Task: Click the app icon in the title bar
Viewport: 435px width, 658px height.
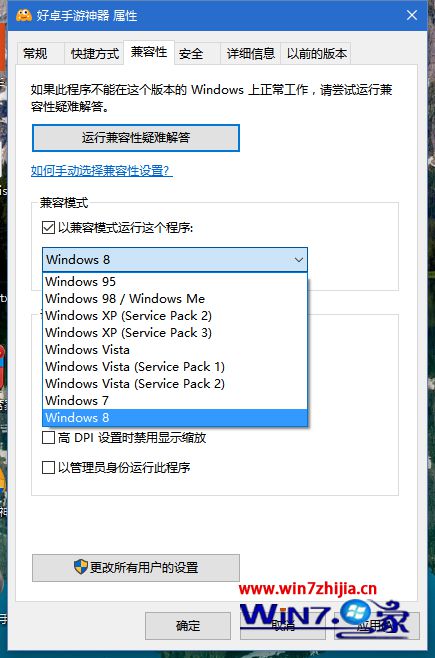Action: [x=24, y=16]
